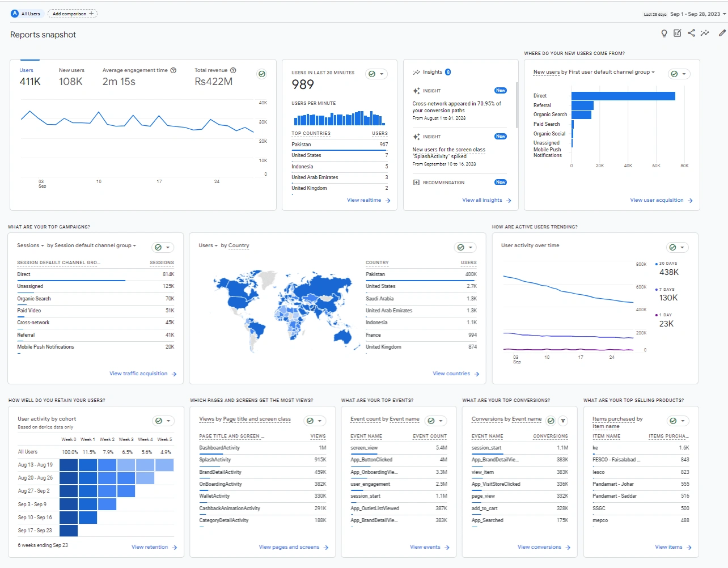
Task: Open the Share this report icon
Action: [x=691, y=33]
